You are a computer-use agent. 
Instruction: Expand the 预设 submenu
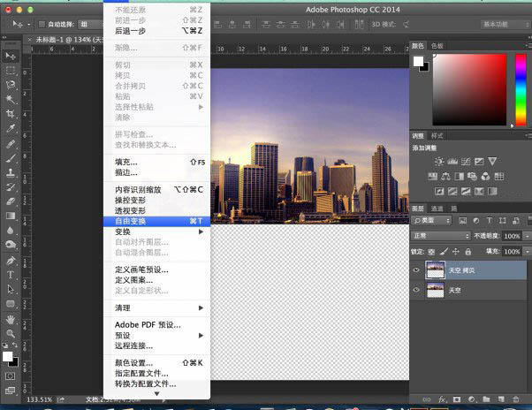point(157,336)
